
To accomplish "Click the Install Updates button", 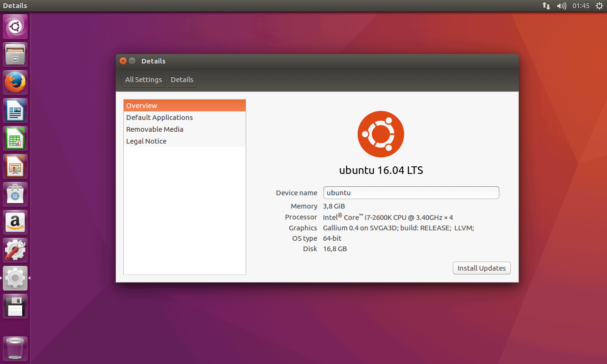I will click(x=481, y=268).
